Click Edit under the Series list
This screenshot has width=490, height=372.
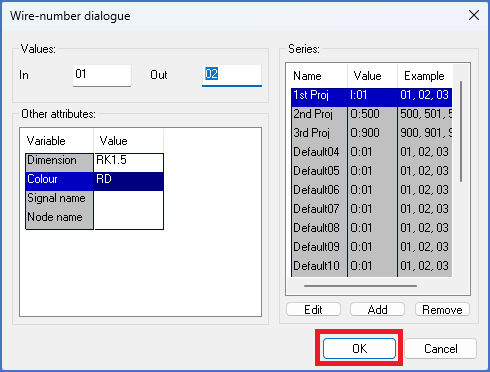(313, 310)
